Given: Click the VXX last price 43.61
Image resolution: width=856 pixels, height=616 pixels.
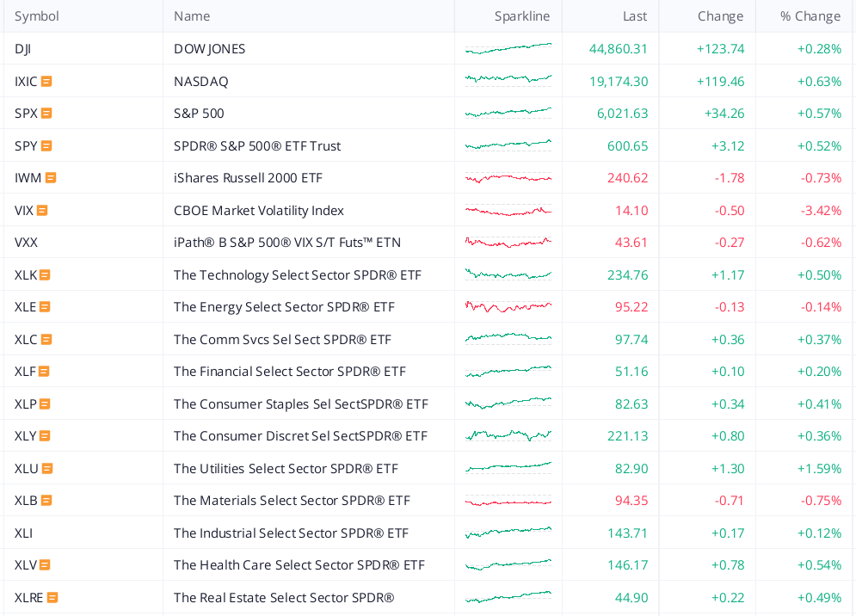Looking at the screenshot, I should [x=631, y=243].
